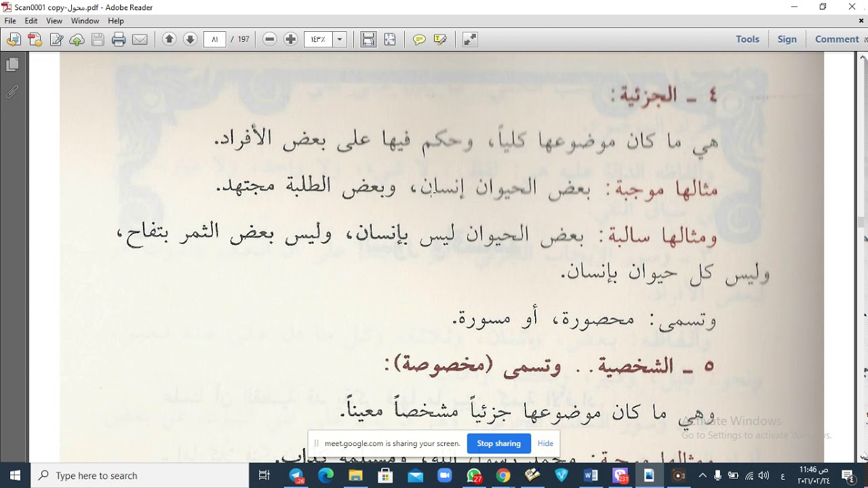Open Mail app from taskbar
This screenshot has width=868, height=488.
click(x=414, y=475)
